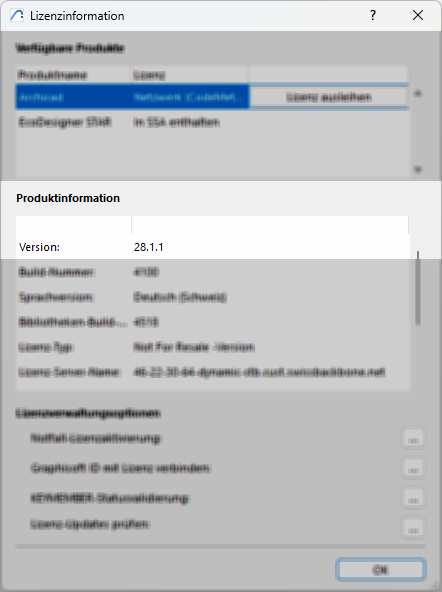Click the Lizenz column header
The image size is (442, 592).
click(x=188, y=75)
